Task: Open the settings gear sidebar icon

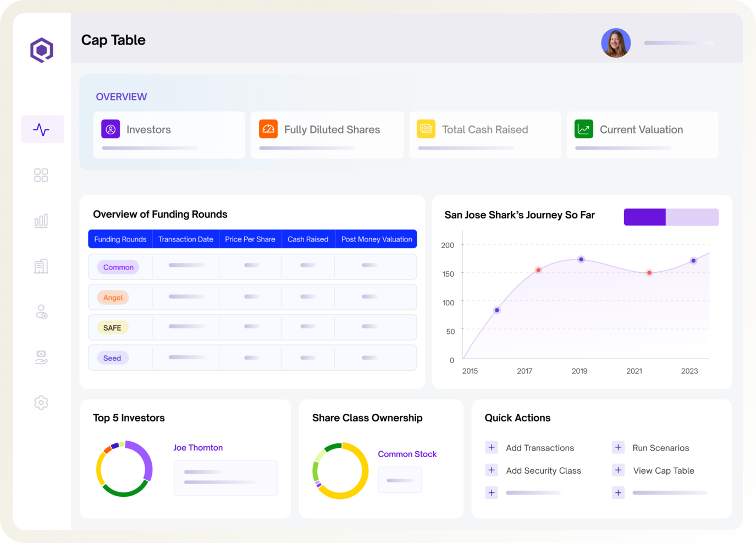Action: (41, 403)
